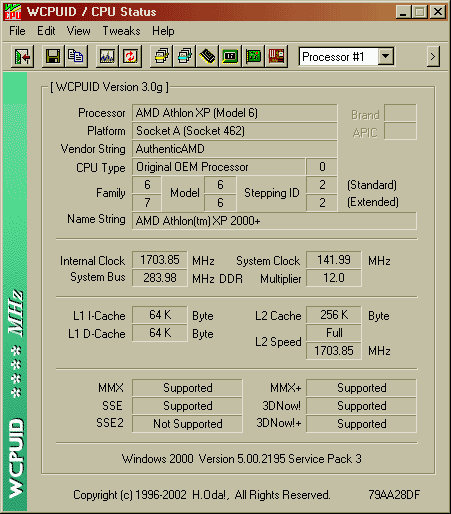Viewport: 451px width, 514px height.
Task: Click the MMX+ Supported field
Action: (x=361, y=388)
